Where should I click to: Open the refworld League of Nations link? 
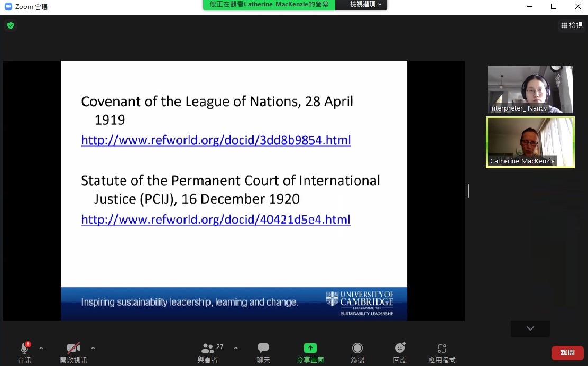point(216,140)
